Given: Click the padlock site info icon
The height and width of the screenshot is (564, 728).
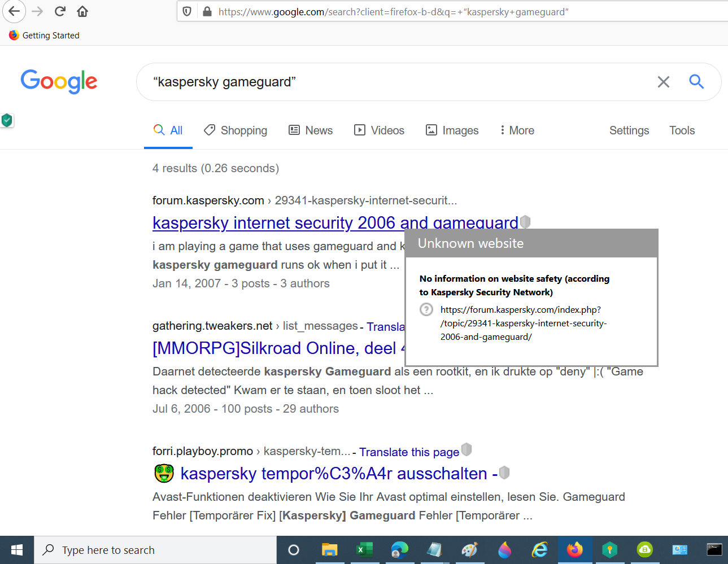Looking at the screenshot, I should pyautogui.click(x=207, y=11).
